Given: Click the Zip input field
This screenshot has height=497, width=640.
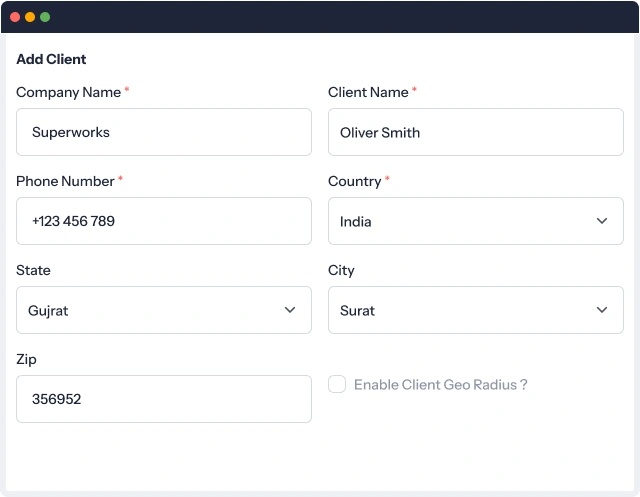Looking at the screenshot, I should pos(164,399).
